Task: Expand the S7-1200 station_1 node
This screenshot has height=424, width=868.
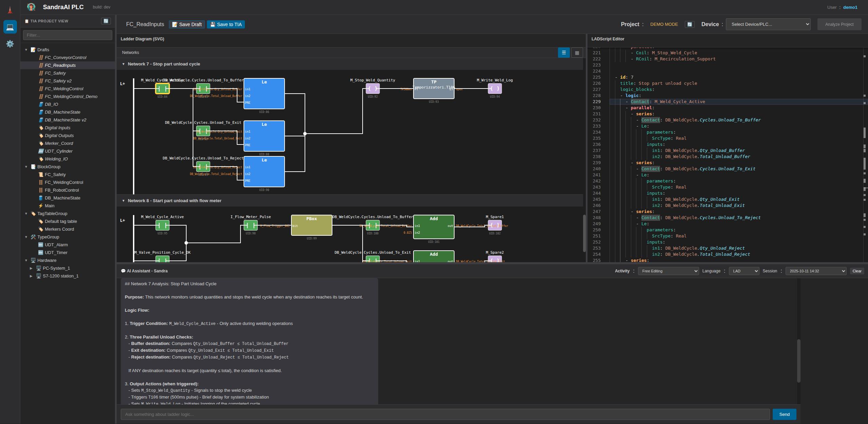Action: pyautogui.click(x=31, y=276)
